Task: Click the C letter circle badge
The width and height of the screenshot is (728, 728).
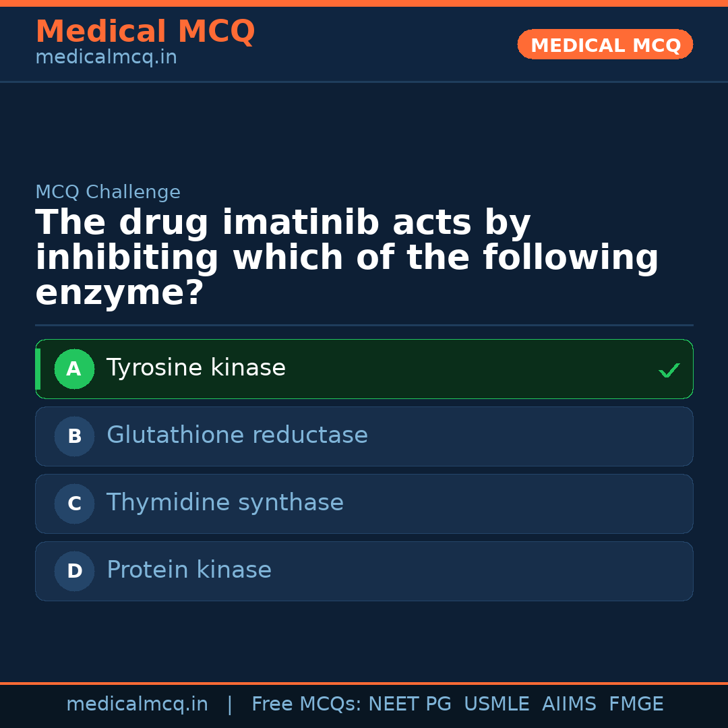Action: point(74,504)
